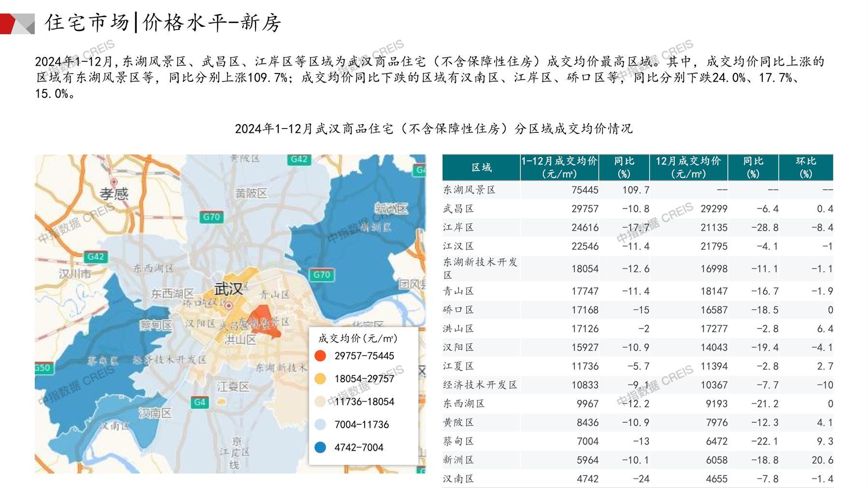Select the light blue 7004-11736 legend dot
The width and height of the screenshot is (868, 488).
pos(320,425)
